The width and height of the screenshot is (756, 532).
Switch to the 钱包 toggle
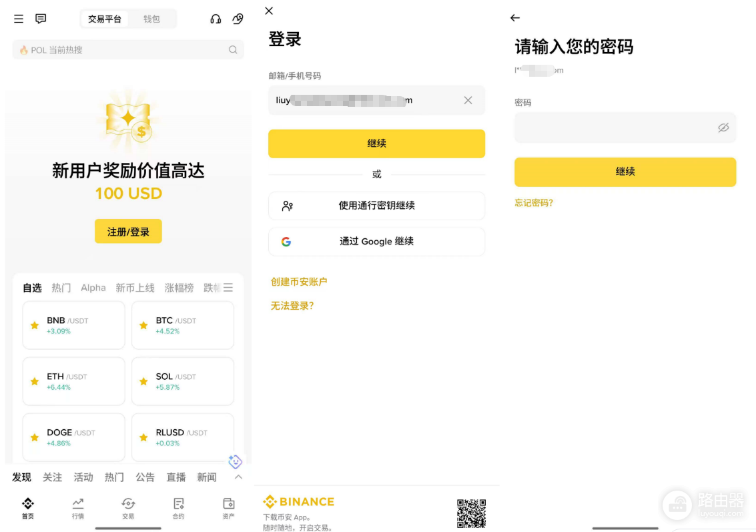point(151,19)
